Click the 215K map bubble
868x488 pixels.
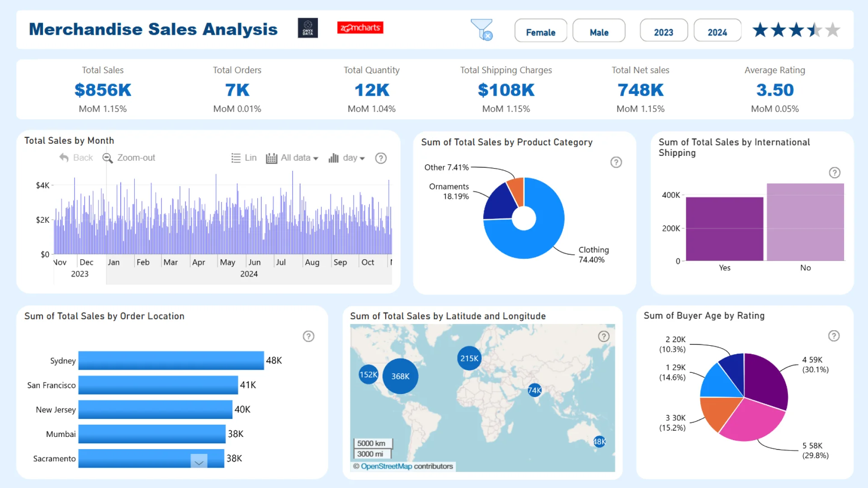(x=469, y=358)
